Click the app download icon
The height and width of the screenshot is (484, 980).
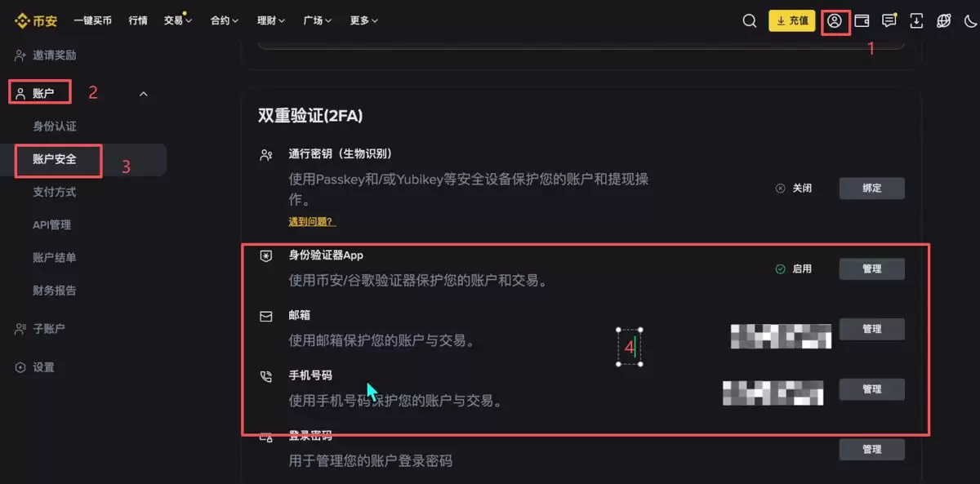(915, 21)
